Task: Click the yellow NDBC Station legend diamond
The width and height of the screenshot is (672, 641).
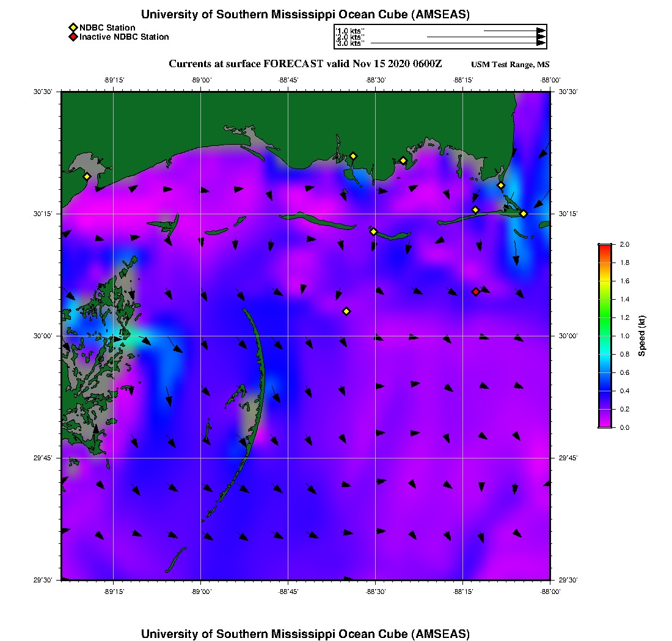Action: pos(73,27)
